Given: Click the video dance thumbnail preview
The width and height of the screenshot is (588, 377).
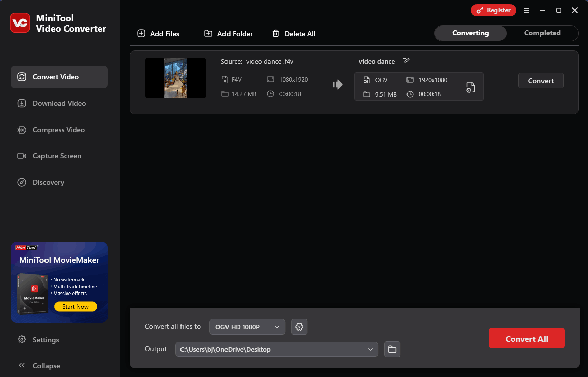Looking at the screenshot, I should click(175, 78).
